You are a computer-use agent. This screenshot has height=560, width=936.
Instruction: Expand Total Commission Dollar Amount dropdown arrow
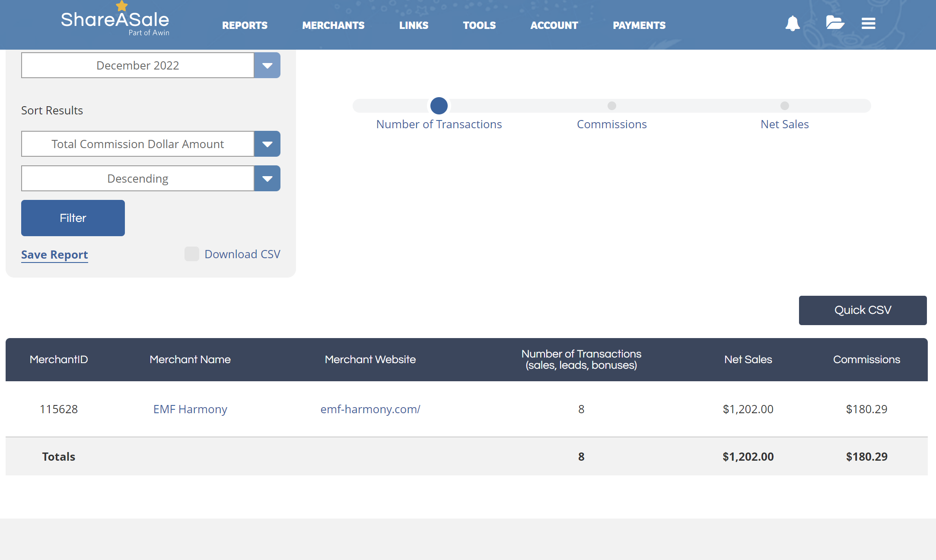pos(267,144)
